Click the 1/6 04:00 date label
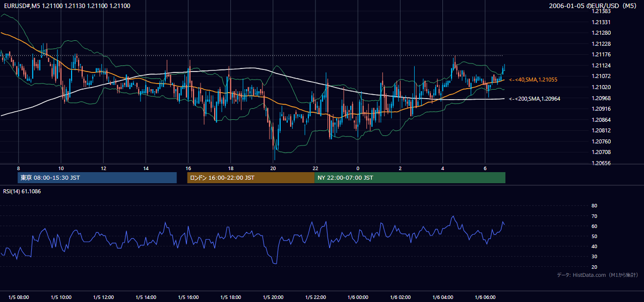 click(x=442, y=297)
